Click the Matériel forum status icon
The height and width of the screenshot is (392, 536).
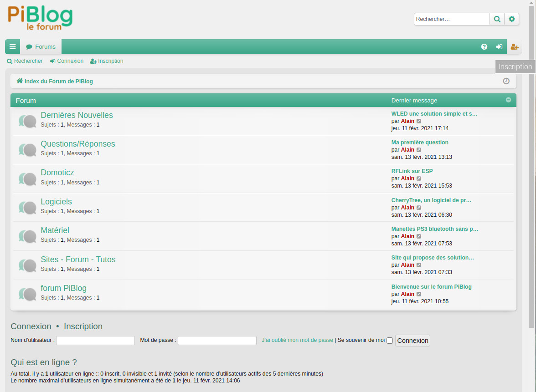(27, 236)
